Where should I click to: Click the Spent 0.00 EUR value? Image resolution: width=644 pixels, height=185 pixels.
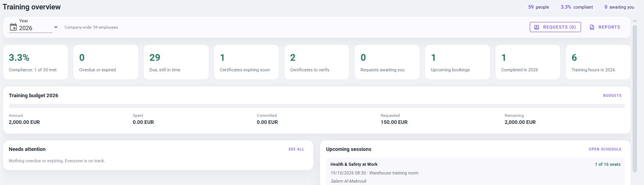click(143, 122)
